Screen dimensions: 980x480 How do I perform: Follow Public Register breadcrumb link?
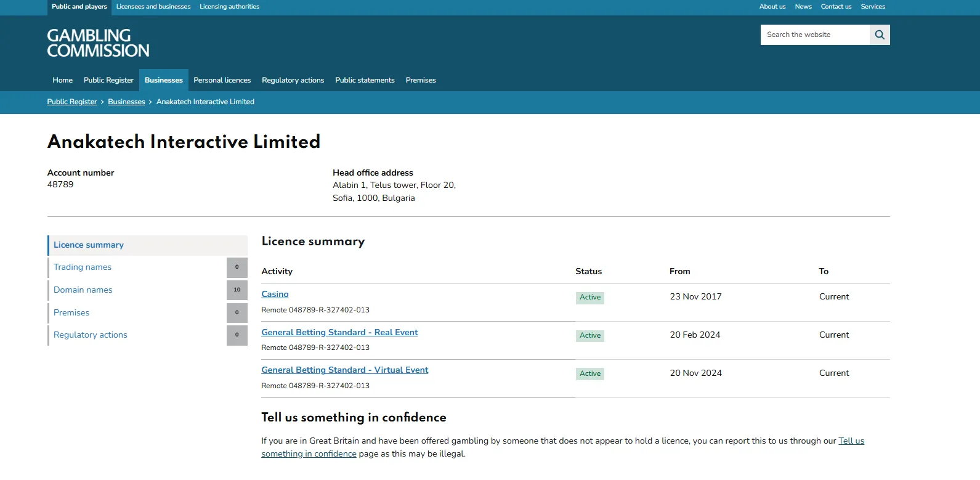pyautogui.click(x=72, y=102)
